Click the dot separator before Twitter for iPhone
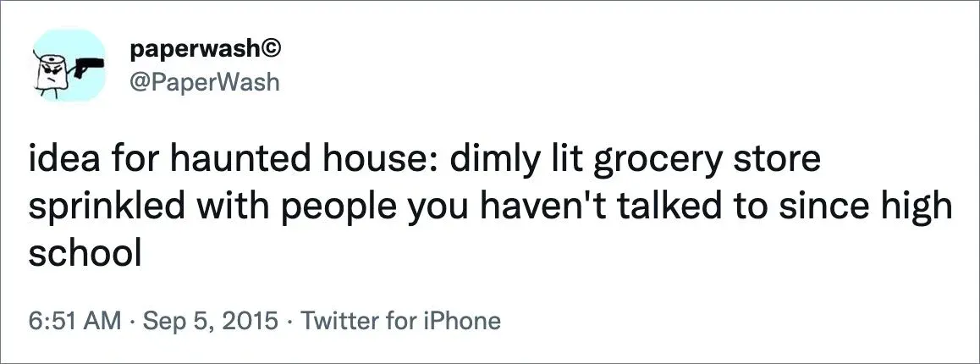This screenshot has width=980, height=364. 290,322
